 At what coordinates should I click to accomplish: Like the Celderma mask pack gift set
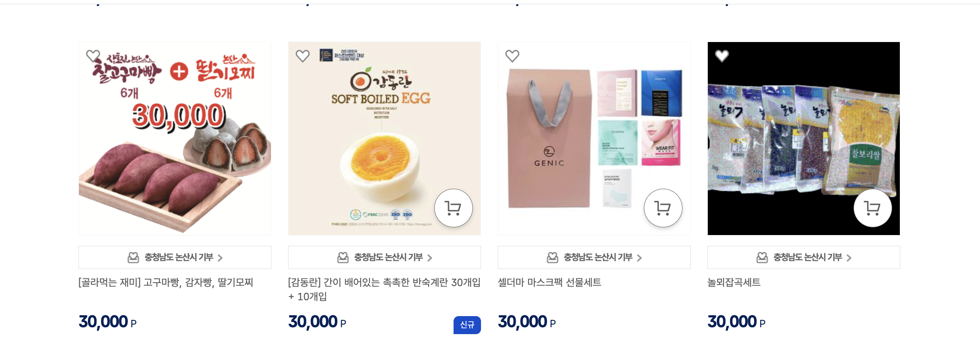point(512,56)
